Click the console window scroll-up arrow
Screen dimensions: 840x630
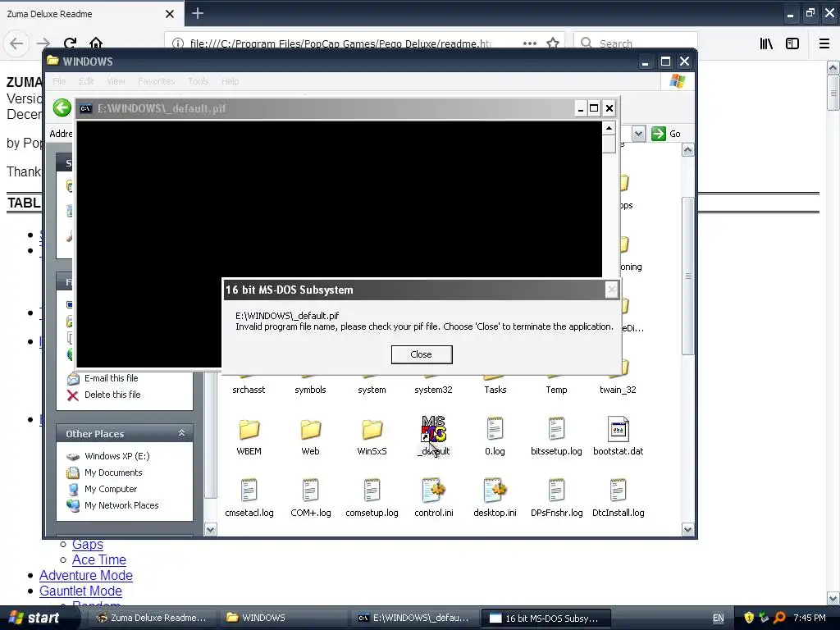tap(609, 128)
